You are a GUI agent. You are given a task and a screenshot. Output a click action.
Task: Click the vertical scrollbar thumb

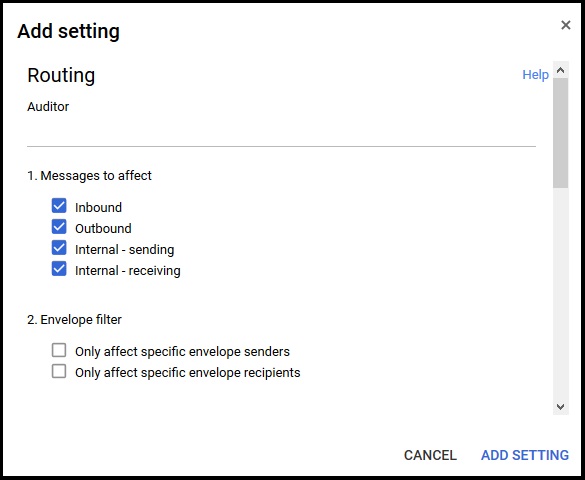coord(560,133)
